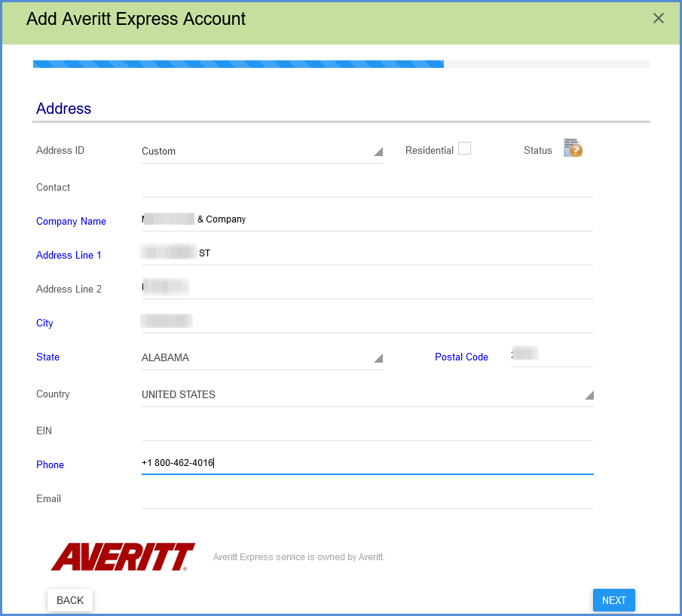Open the Country dropdown
Image resolution: width=682 pixels, height=616 pixels.
(368, 394)
